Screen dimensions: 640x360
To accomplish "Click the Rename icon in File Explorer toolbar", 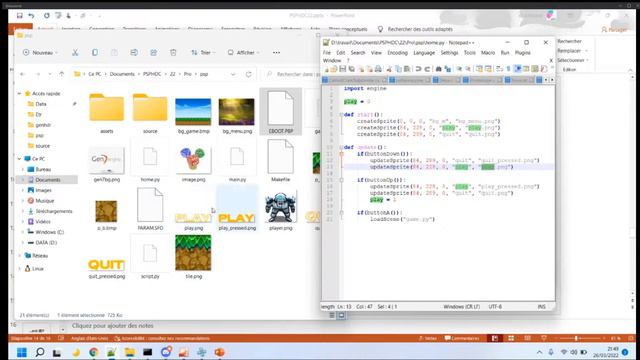I will (134, 53).
